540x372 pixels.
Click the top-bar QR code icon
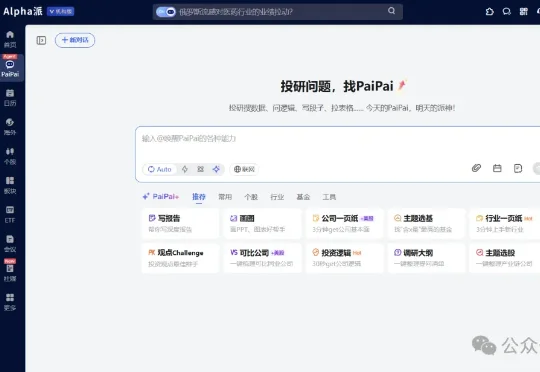coord(523,12)
